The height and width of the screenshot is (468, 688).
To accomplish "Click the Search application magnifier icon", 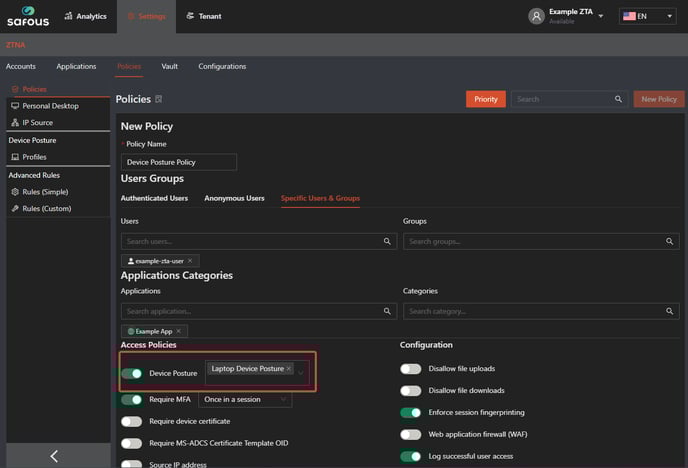I will click(387, 311).
